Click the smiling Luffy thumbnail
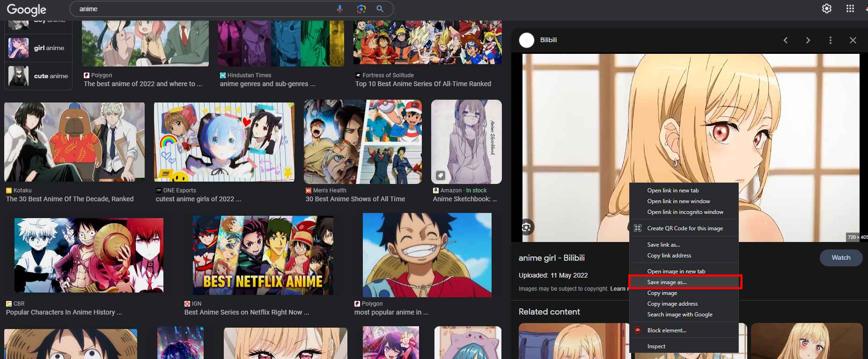 point(427,255)
